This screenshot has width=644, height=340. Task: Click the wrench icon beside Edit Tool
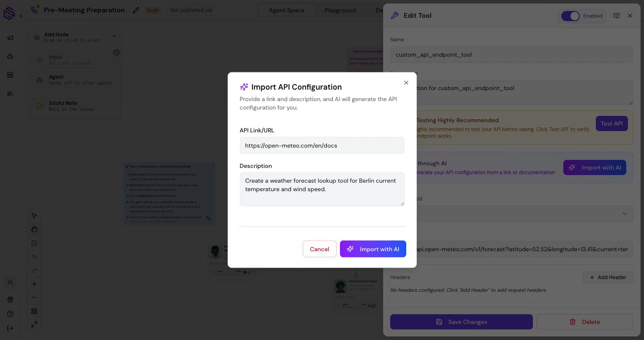tap(395, 16)
